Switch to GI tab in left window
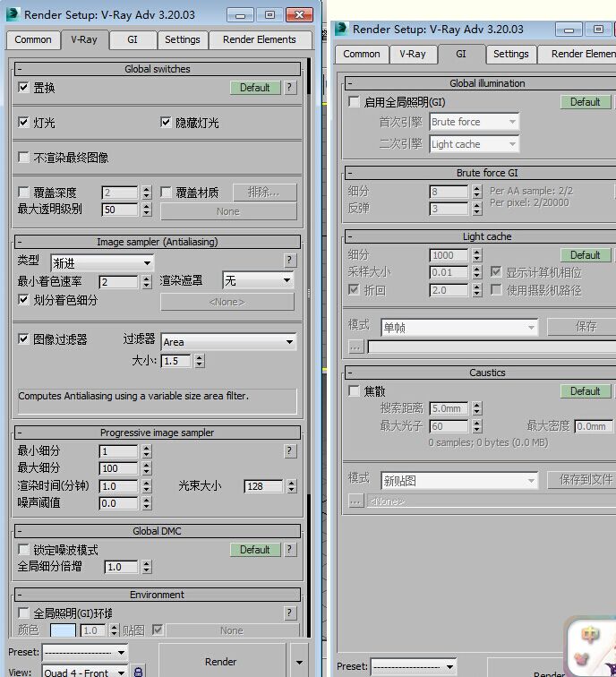Viewport: 616px width, 677px height. pos(133,39)
